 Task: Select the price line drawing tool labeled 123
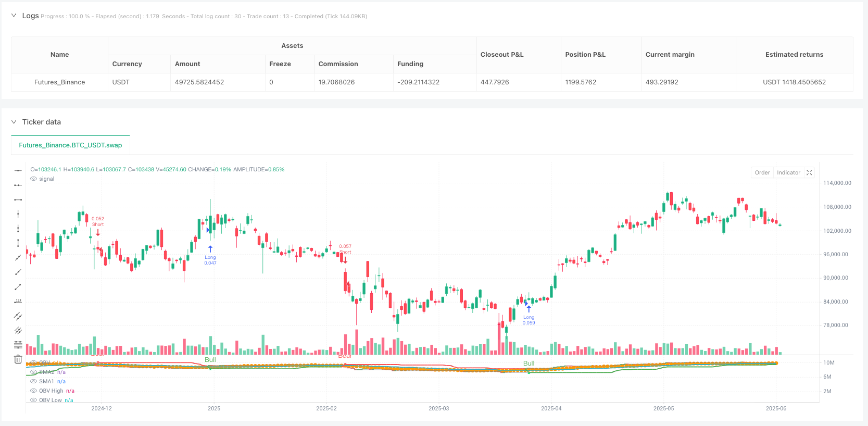(18, 301)
